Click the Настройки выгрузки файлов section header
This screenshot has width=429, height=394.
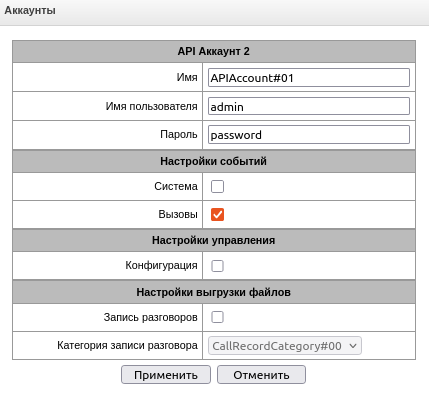pyautogui.click(x=214, y=292)
